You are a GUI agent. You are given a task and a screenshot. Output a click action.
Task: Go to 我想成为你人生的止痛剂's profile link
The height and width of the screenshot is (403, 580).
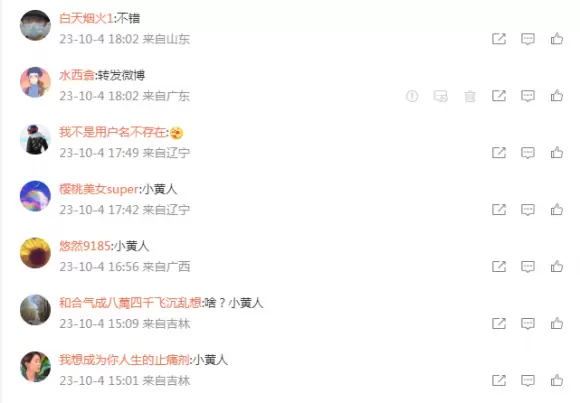pyautogui.click(x=124, y=360)
